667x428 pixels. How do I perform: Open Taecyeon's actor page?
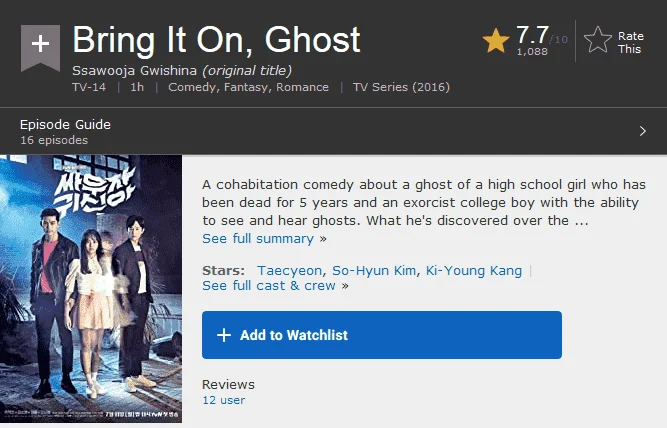tap(289, 271)
